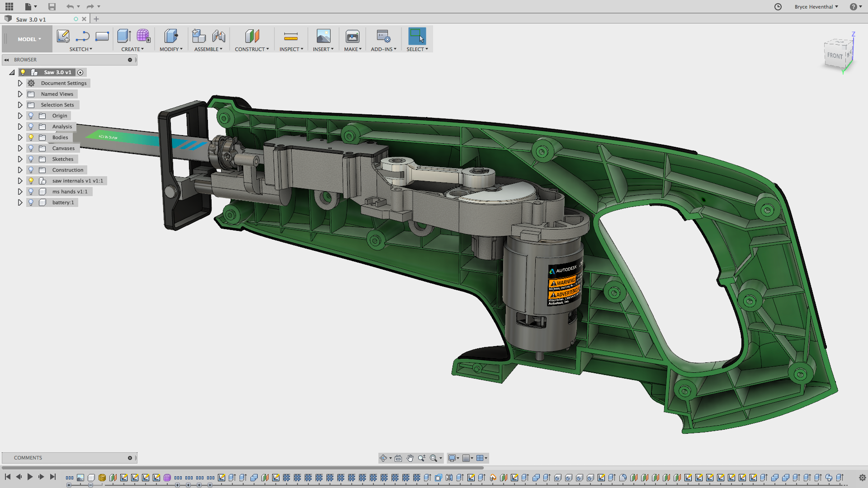The width and height of the screenshot is (868, 488).
Task: Select the Create Sketch tool icon
Action: tap(63, 36)
